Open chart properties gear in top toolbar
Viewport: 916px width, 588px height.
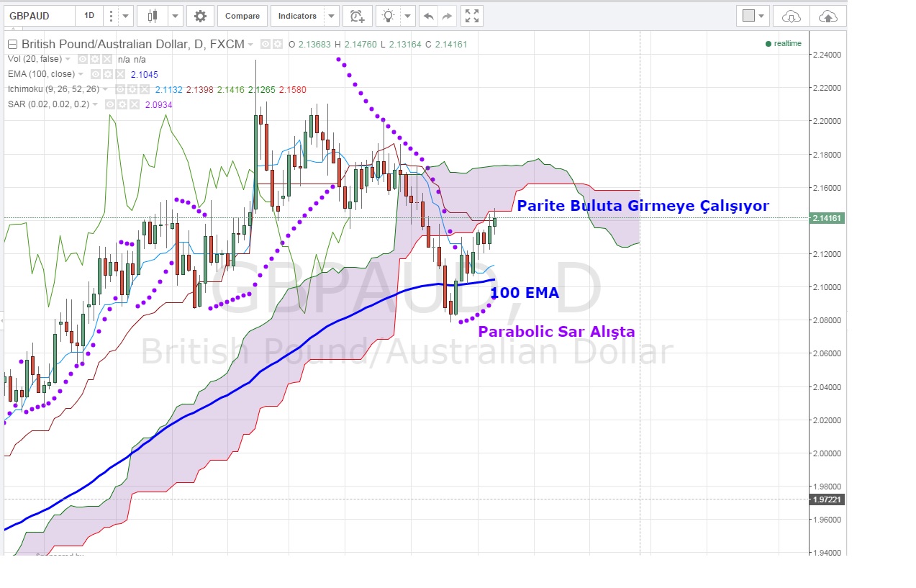tap(200, 16)
